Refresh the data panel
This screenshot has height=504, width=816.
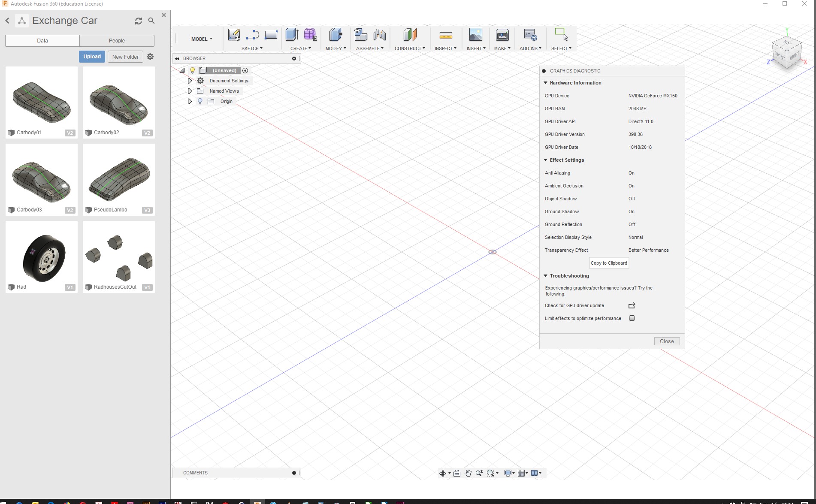click(x=138, y=21)
